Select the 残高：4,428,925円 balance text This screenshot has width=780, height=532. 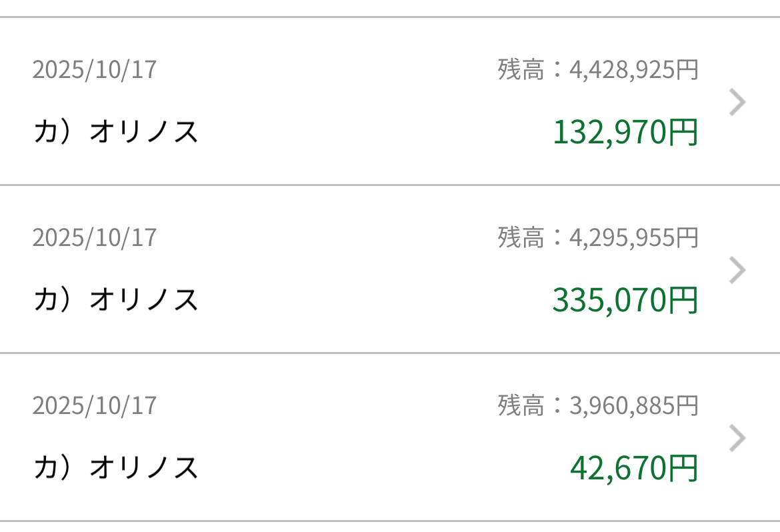click(x=597, y=69)
